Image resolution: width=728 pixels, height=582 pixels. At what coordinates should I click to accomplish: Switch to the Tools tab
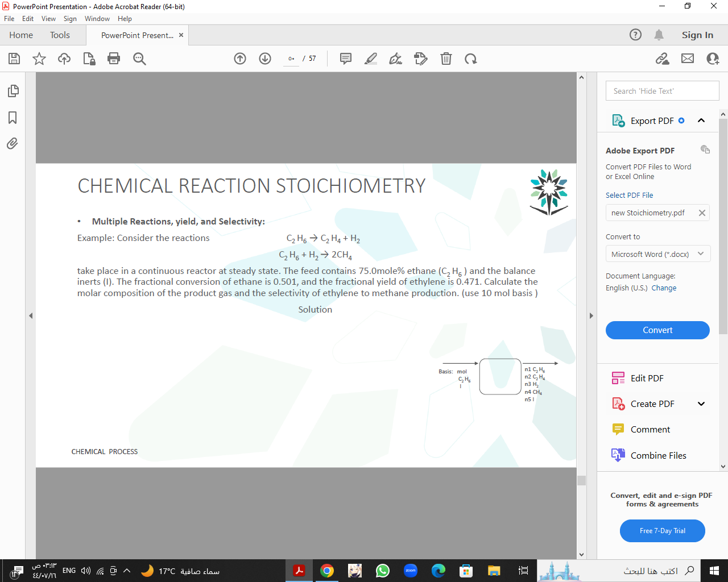[60, 35]
